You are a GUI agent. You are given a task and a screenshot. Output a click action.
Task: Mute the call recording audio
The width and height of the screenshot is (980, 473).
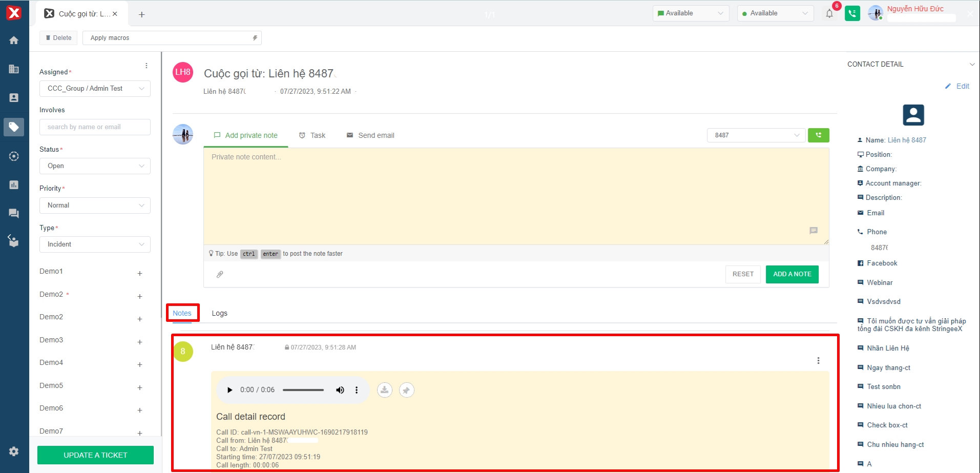(340, 390)
